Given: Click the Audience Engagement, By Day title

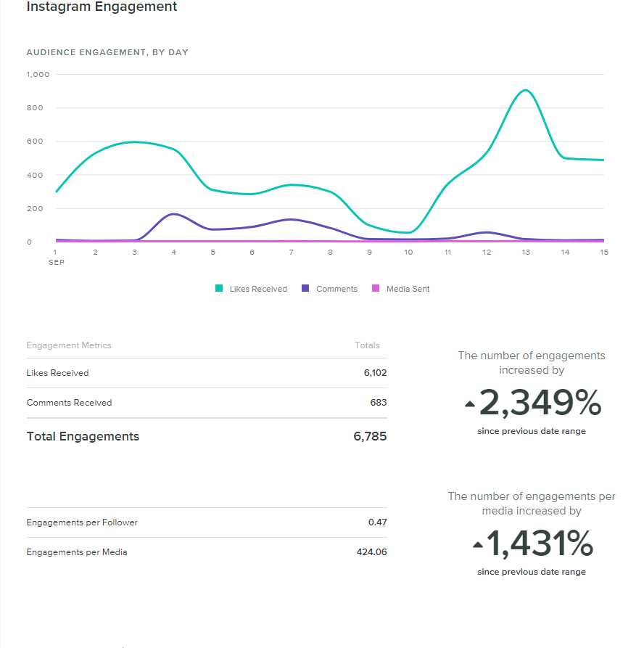Looking at the screenshot, I should click(x=107, y=52).
